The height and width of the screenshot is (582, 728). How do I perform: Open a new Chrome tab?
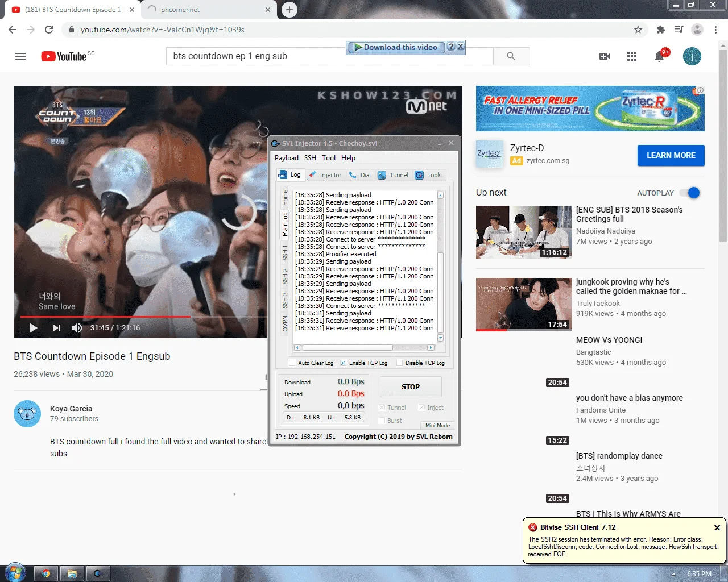pos(289,10)
